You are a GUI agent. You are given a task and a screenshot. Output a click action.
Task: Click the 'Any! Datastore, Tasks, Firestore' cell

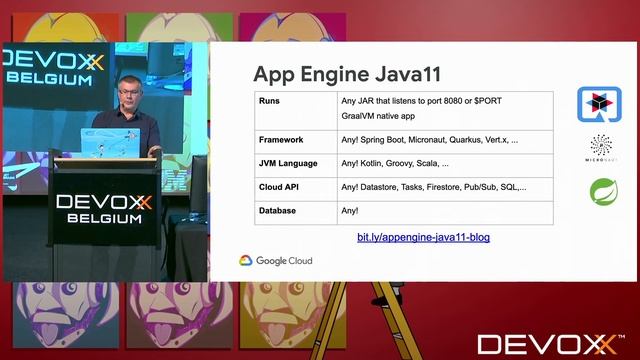(445, 189)
